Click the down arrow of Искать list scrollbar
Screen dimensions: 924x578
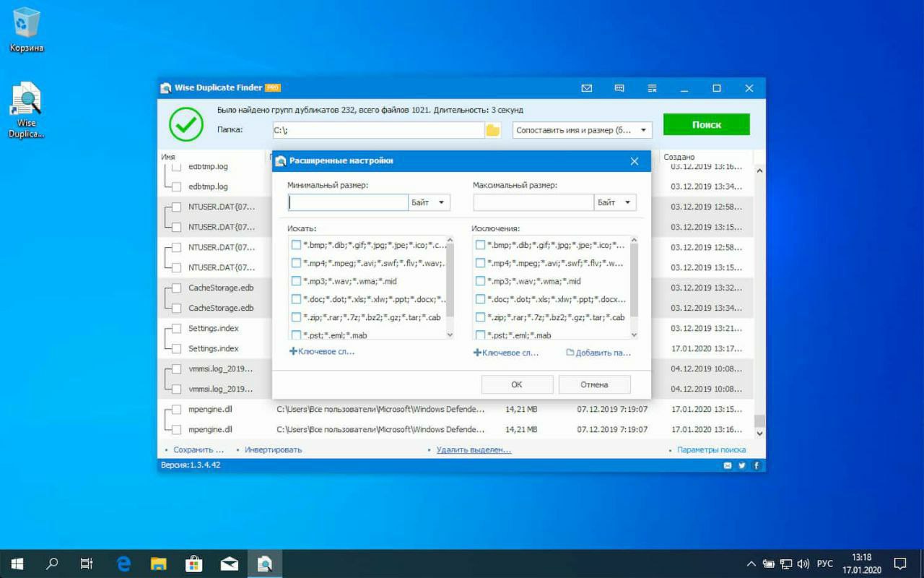(450, 335)
